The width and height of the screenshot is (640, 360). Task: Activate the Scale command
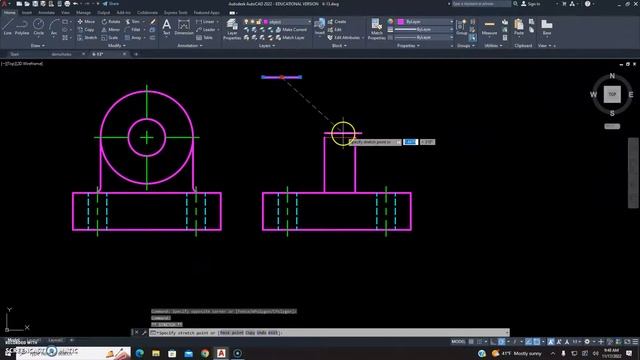pyautogui.click(x=110, y=38)
